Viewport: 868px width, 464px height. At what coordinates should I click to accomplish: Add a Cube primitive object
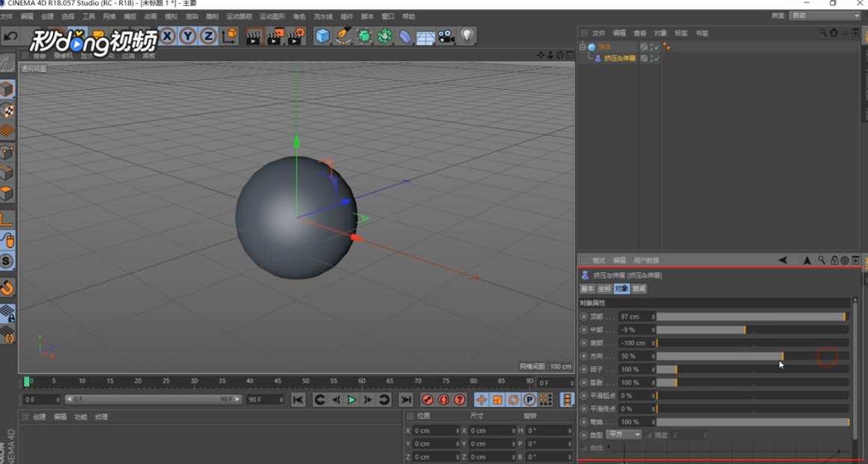323,37
